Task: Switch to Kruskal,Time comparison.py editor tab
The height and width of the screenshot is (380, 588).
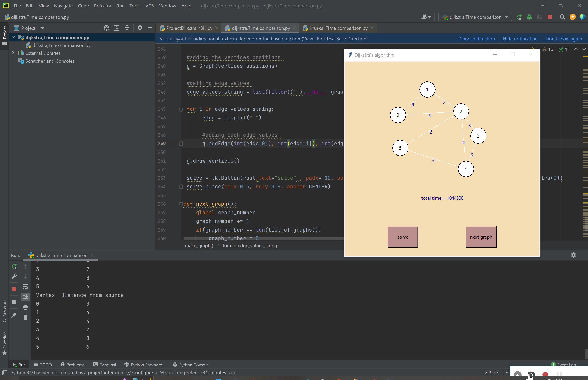Action: 338,28
